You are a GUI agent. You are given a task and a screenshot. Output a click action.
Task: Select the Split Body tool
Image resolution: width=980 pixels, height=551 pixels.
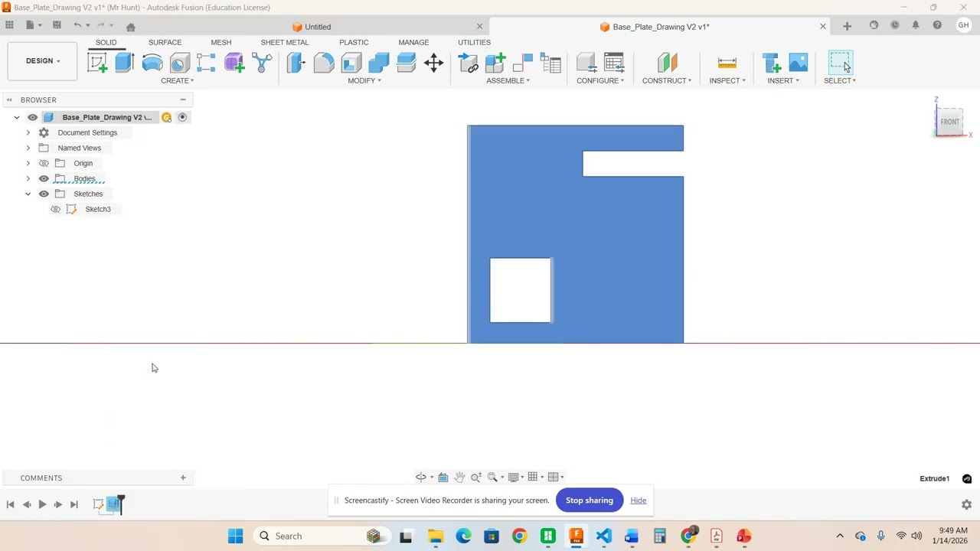406,63
